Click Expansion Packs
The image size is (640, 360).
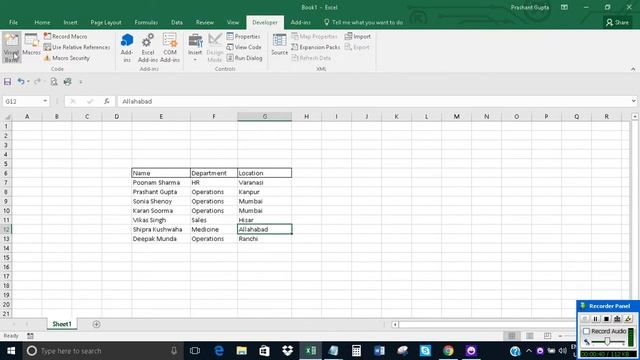point(316,47)
